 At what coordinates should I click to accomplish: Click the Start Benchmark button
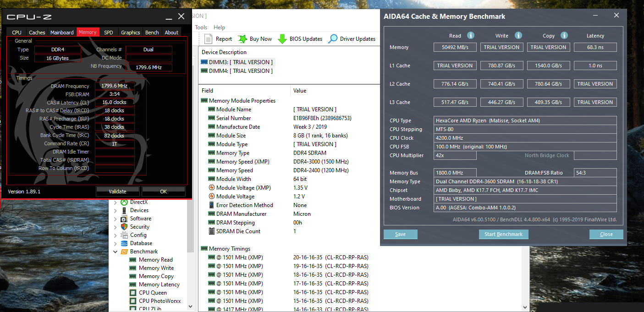(x=503, y=234)
